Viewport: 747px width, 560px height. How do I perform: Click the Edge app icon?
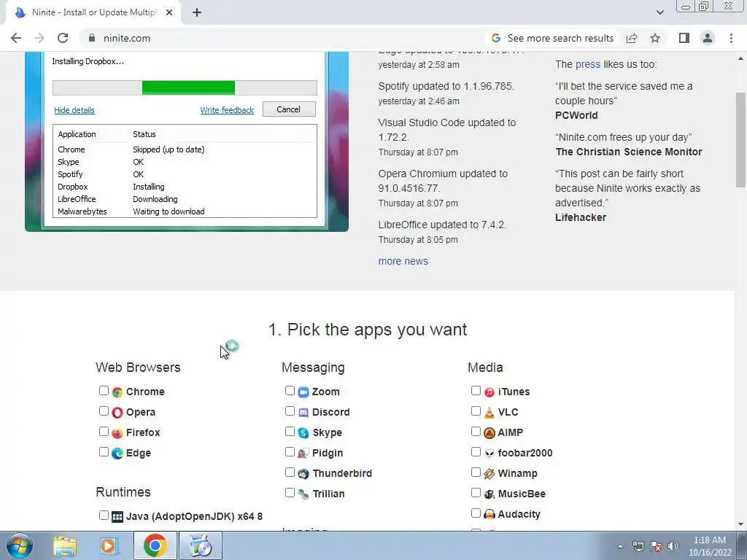(117, 454)
